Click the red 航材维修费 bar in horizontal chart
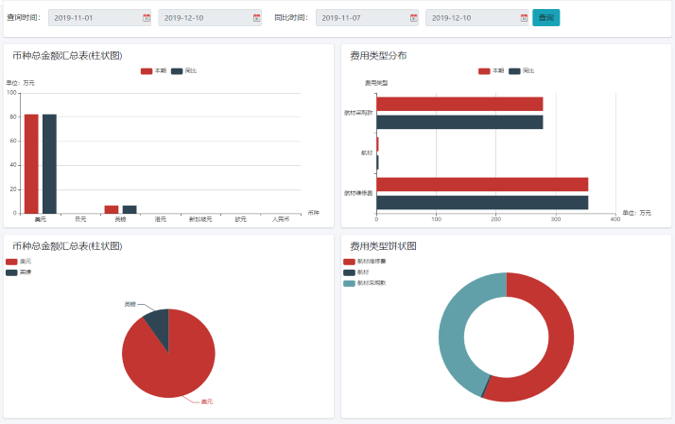 pos(481,184)
